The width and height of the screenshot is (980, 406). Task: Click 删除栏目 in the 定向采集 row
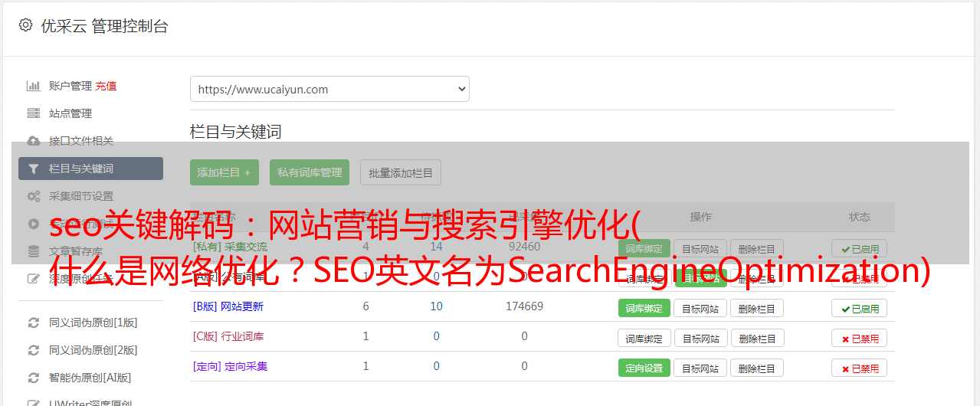(757, 368)
